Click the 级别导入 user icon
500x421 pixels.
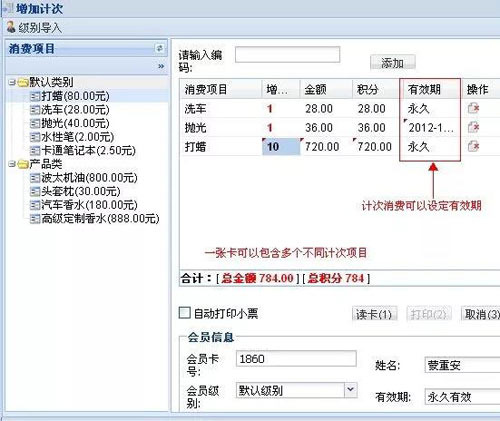11,27
